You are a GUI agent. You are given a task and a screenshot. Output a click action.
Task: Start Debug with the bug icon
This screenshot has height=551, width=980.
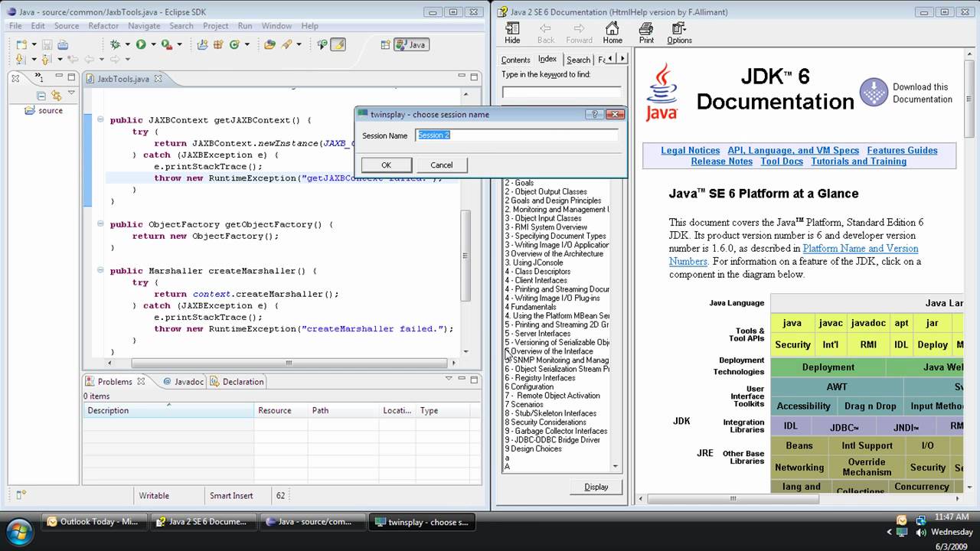(x=115, y=44)
